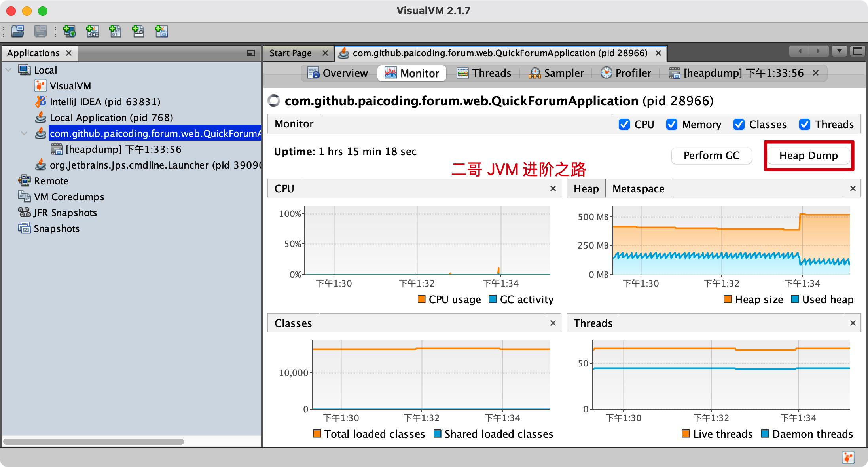Uncheck the CPU monitor checkbox
Image resolution: width=868 pixels, height=467 pixels.
[x=624, y=124]
